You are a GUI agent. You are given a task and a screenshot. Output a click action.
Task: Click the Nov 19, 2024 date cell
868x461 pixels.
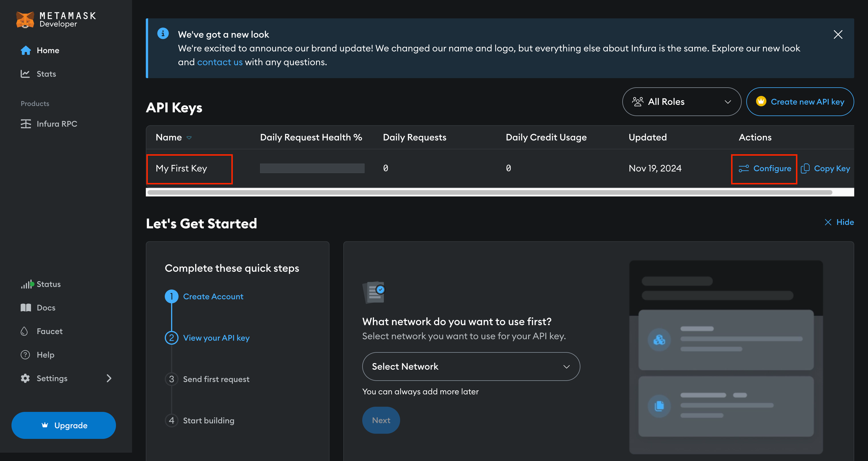click(x=655, y=168)
